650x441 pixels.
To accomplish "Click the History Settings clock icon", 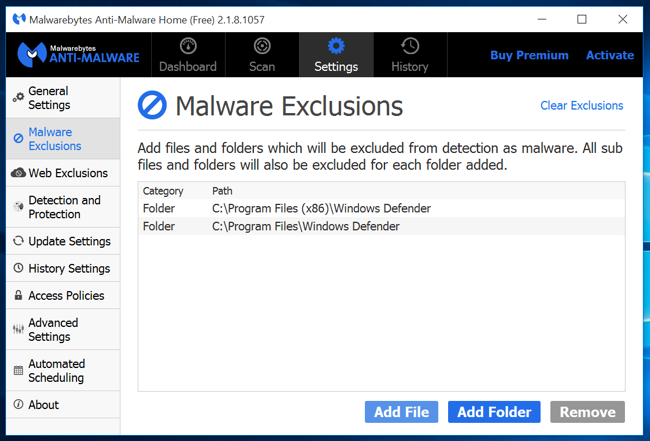I will click(x=18, y=268).
